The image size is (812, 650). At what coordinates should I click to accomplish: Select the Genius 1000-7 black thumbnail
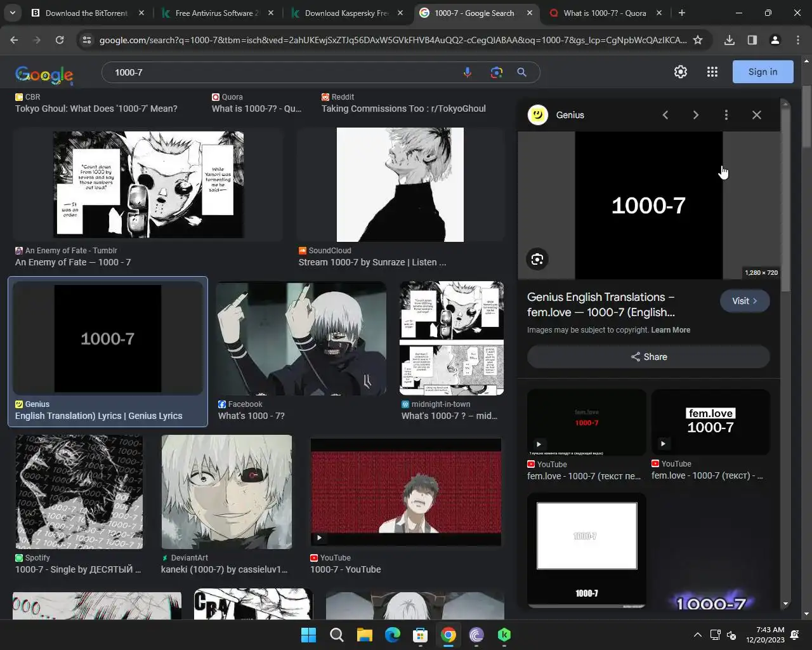coord(108,338)
